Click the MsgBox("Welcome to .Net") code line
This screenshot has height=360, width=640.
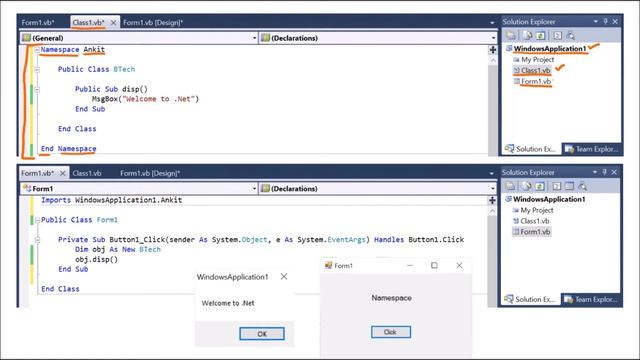(x=145, y=99)
